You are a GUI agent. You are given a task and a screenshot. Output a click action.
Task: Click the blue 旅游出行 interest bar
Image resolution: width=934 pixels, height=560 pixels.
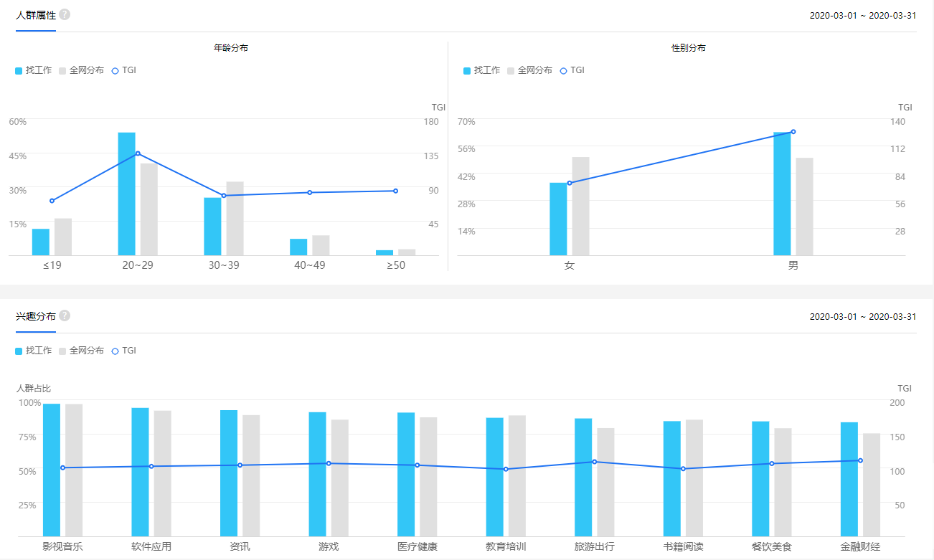tap(583, 478)
